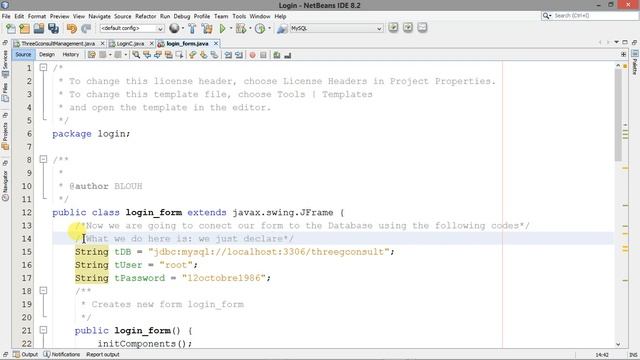Clean and Build the project icon
Screen dimensions: 640x360
207,29
